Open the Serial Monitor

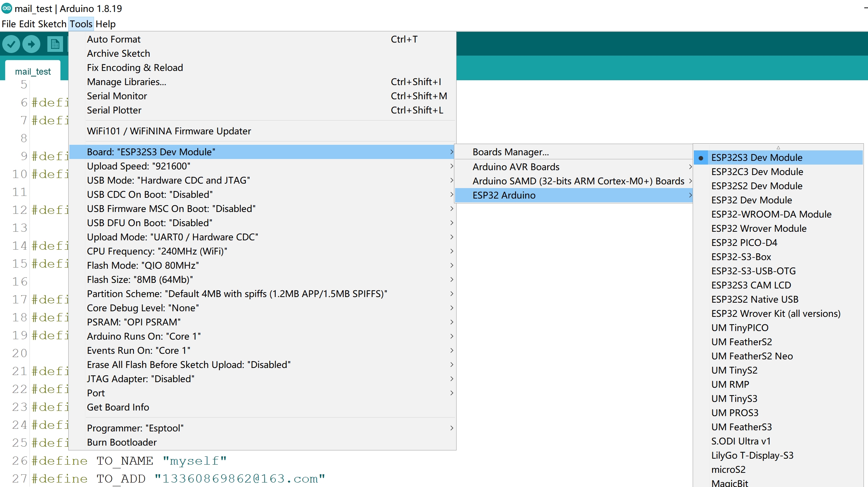click(263, 96)
